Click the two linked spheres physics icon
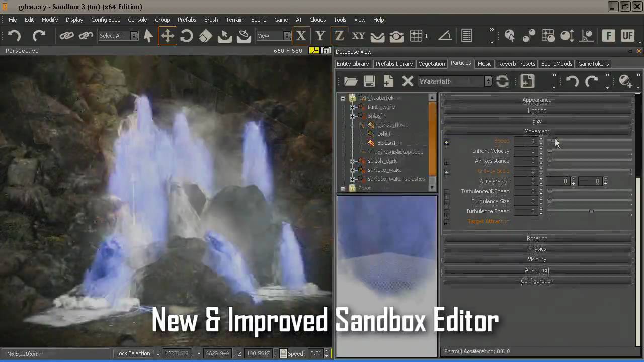Screen dimensions: 644x362 (529, 36)
